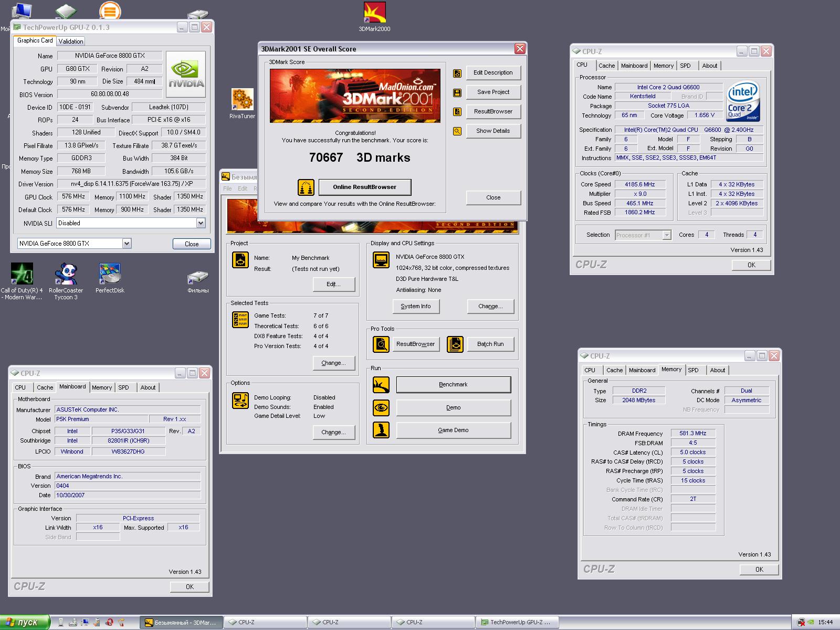
Task: Switch to SPD tab in memory CPU-Z window
Action: pyautogui.click(x=694, y=370)
